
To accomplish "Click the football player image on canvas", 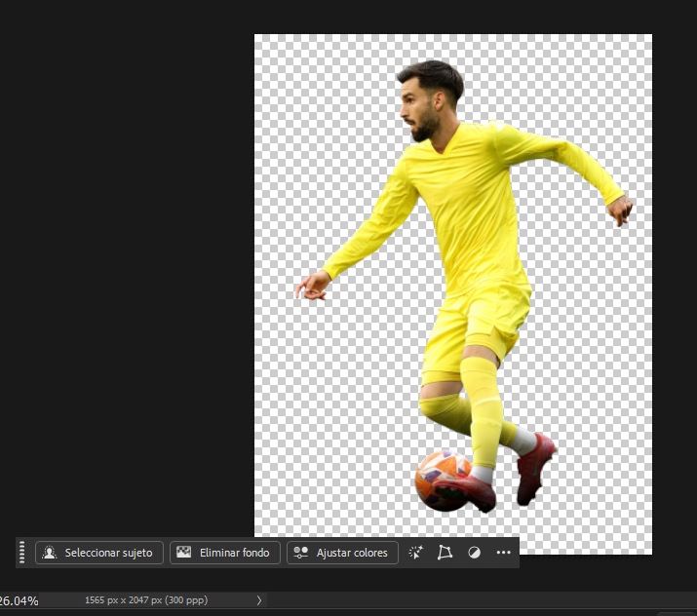I will (x=465, y=285).
